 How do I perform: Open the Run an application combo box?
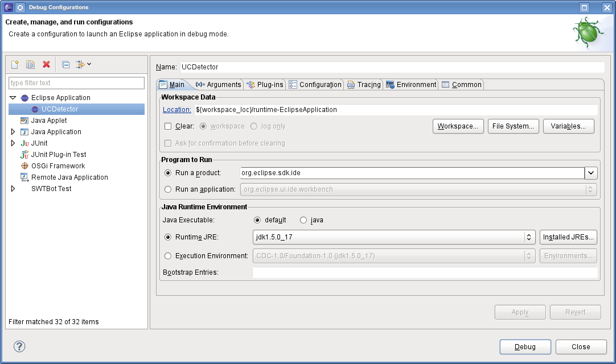[418, 189]
